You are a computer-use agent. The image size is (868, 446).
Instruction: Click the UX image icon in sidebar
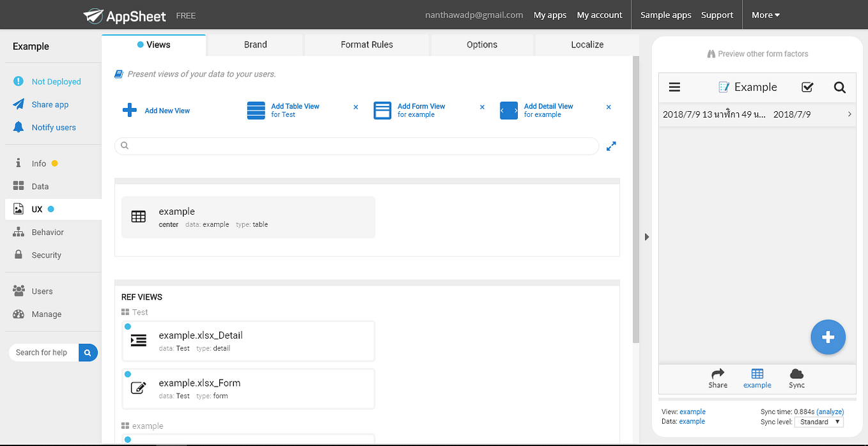pyautogui.click(x=19, y=209)
